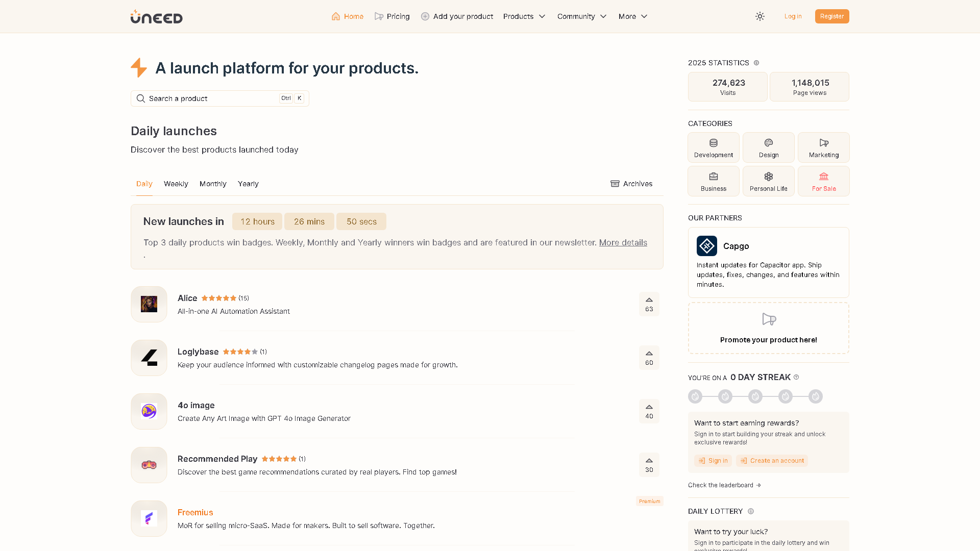Click the Daily Lottery info icon

click(x=751, y=511)
